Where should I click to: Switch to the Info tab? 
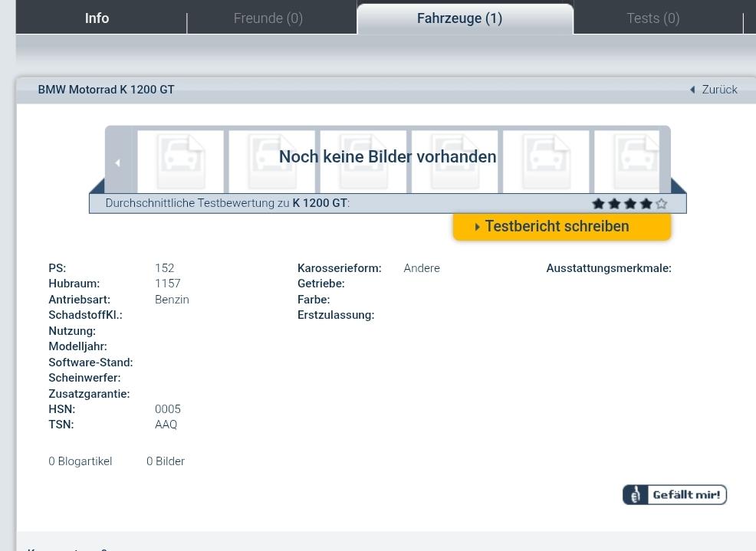tap(97, 18)
